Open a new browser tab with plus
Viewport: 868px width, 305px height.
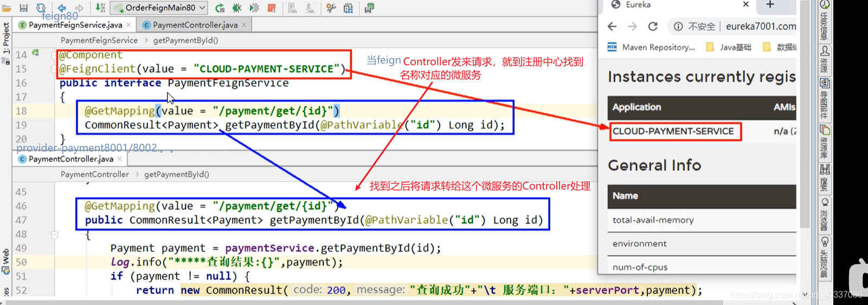point(770,4)
